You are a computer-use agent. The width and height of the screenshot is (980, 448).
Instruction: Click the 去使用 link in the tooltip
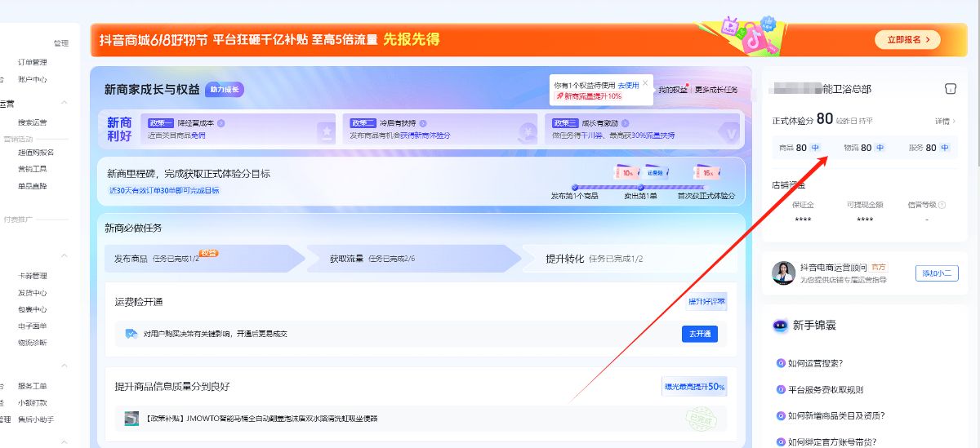click(628, 85)
